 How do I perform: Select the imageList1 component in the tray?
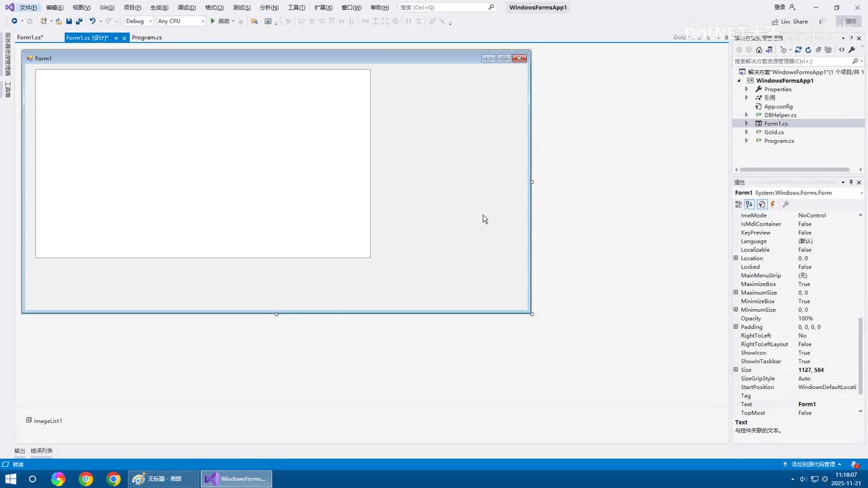[x=44, y=421]
